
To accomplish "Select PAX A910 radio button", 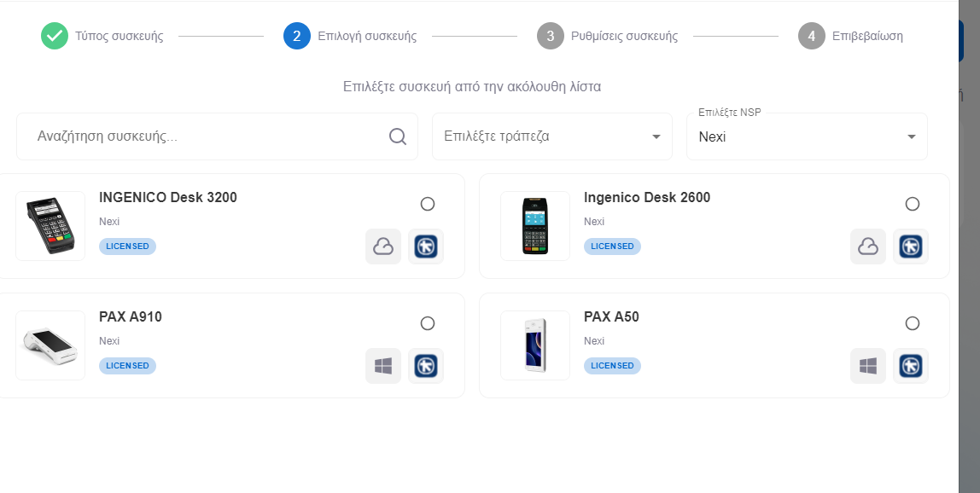I will click(x=428, y=323).
